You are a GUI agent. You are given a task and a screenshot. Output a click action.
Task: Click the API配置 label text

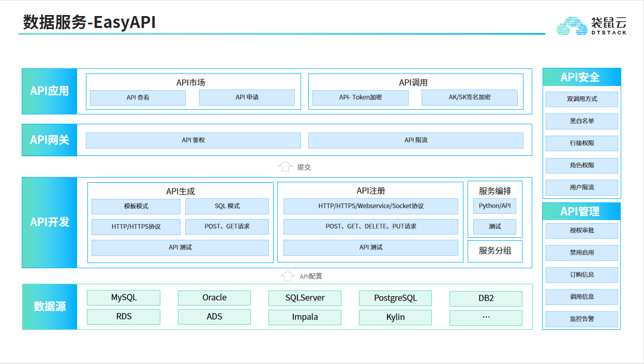coord(311,276)
